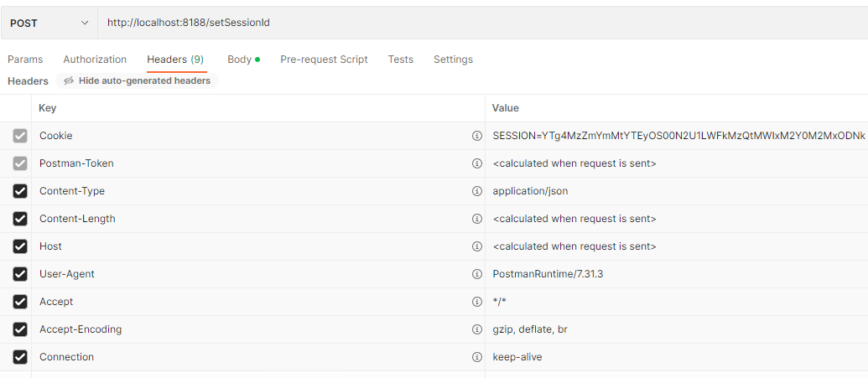Click Hide auto-generated headers button
Viewport: 868px width, 378px height.
coord(137,81)
